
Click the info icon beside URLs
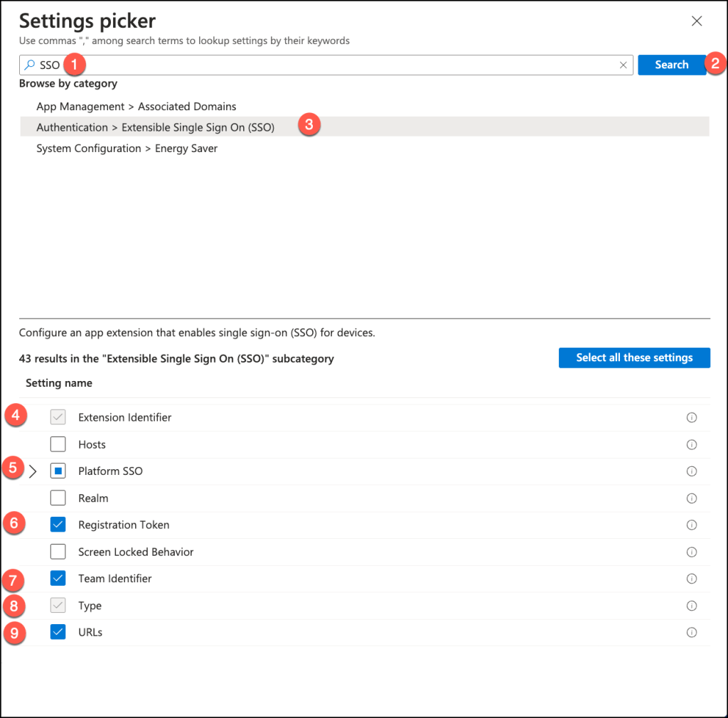pos(691,633)
